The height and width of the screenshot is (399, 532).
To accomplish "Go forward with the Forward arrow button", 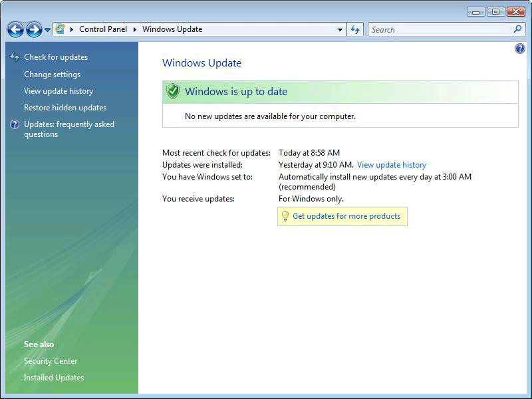I will pyautogui.click(x=35, y=29).
